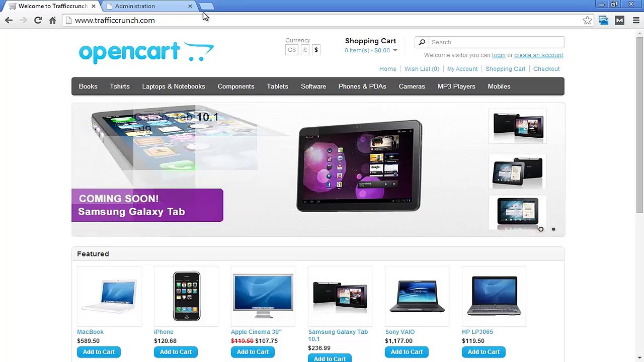The width and height of the screenshot is (644, 362).
Task: Open the Tablets category menu
Action: coord(277,86)
